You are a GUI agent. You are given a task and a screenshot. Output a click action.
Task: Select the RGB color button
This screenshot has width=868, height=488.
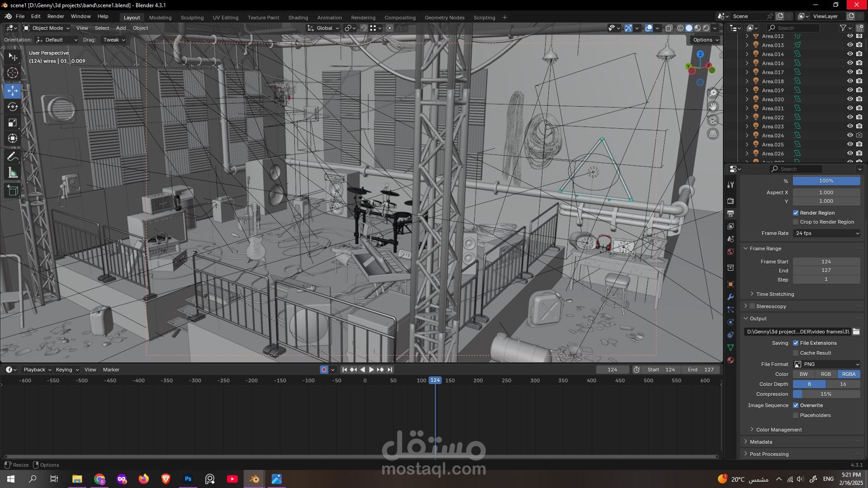(x=826, y=374)
